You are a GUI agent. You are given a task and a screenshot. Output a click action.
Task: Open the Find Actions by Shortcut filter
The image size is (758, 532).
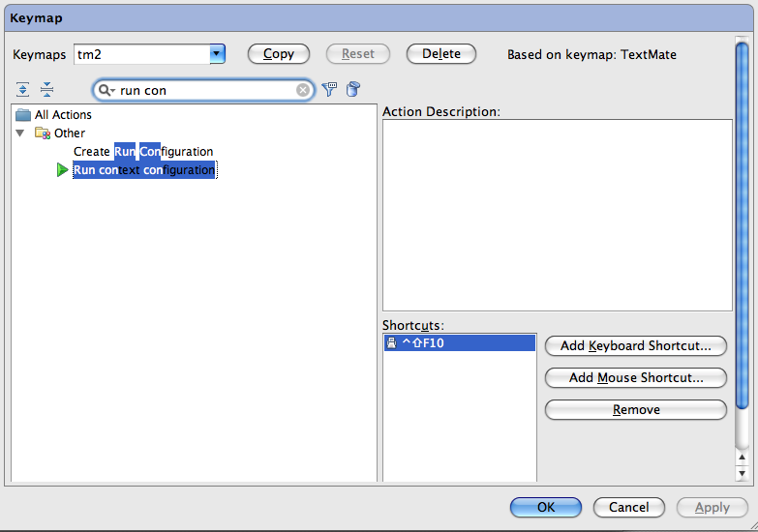(329, 89)
